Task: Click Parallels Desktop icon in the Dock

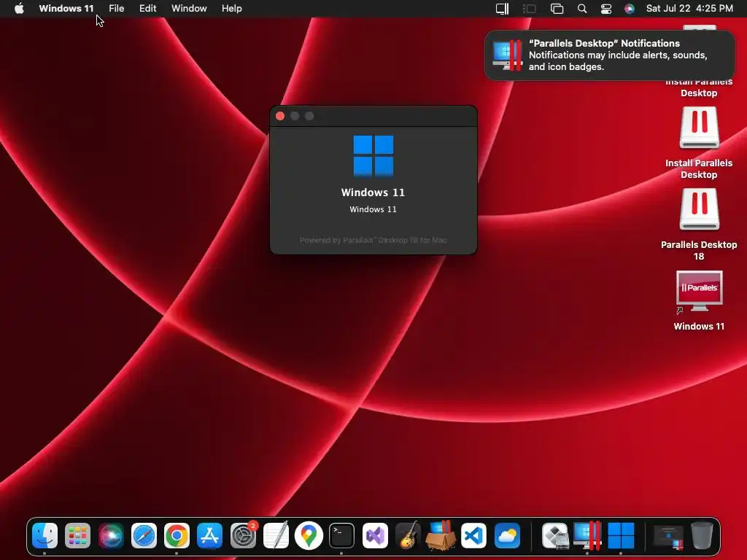Action: 588,536
